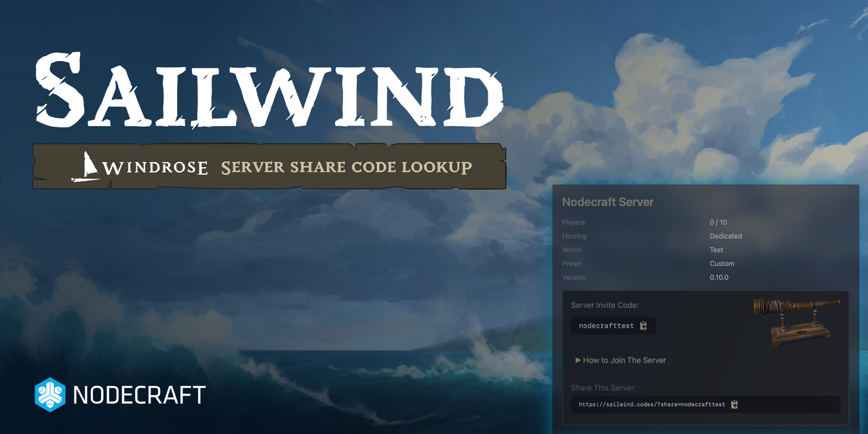
Task: Click the Custom preset value
Action: 722,264
